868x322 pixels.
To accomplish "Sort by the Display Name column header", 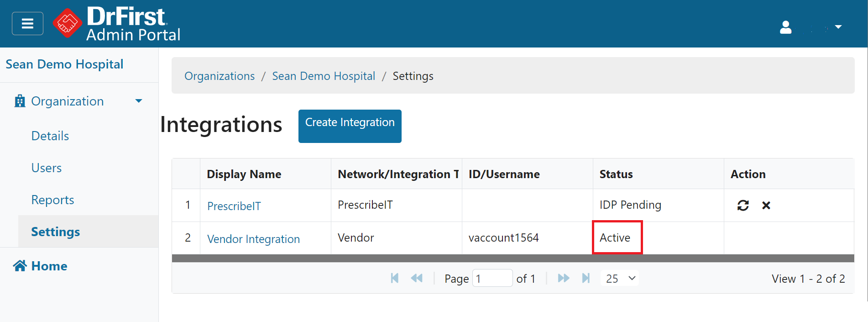I will (244, 174).
